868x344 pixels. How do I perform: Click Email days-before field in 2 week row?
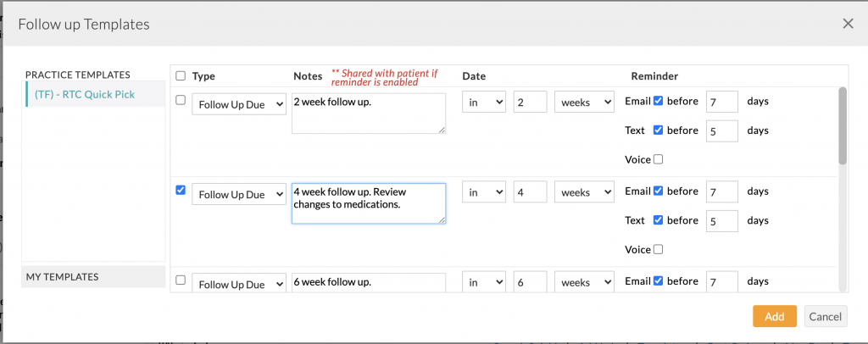point(721,102)
